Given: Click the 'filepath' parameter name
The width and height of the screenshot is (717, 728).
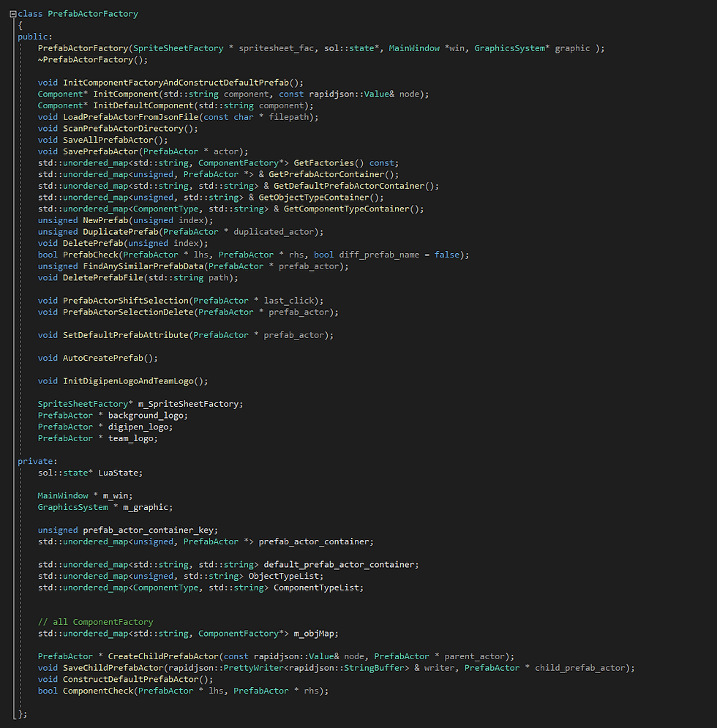Looking at the screenshot, I should pos(289,117).
